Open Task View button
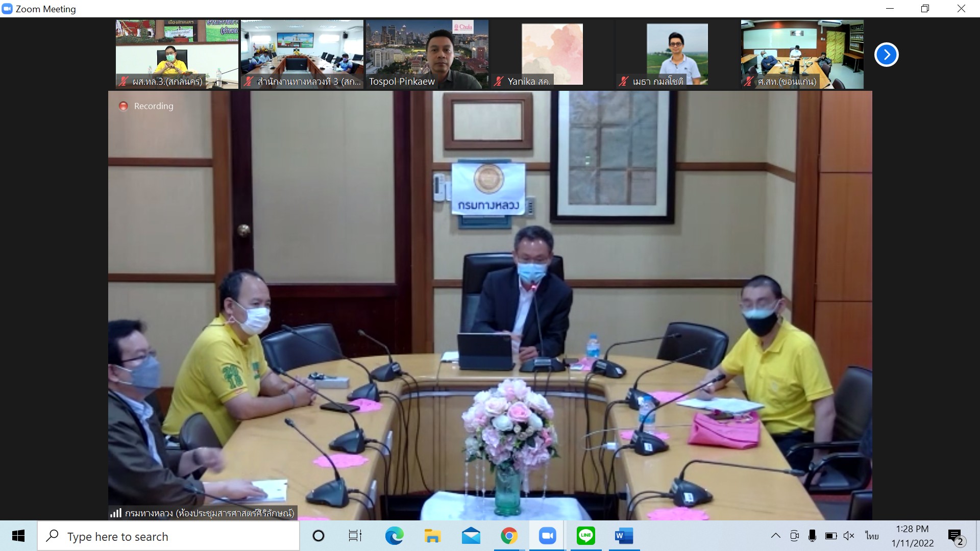The image size is (980, 551). pyautogui.click(x=355, y=536)
